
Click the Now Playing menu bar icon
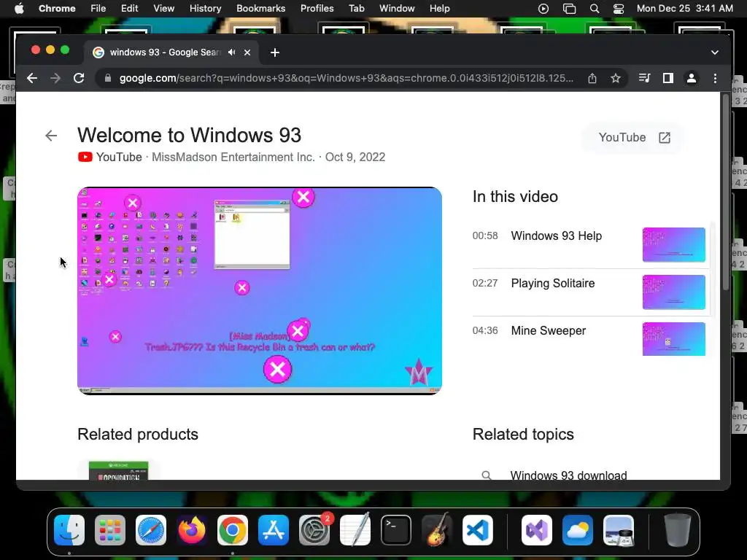tap(543, 9)
